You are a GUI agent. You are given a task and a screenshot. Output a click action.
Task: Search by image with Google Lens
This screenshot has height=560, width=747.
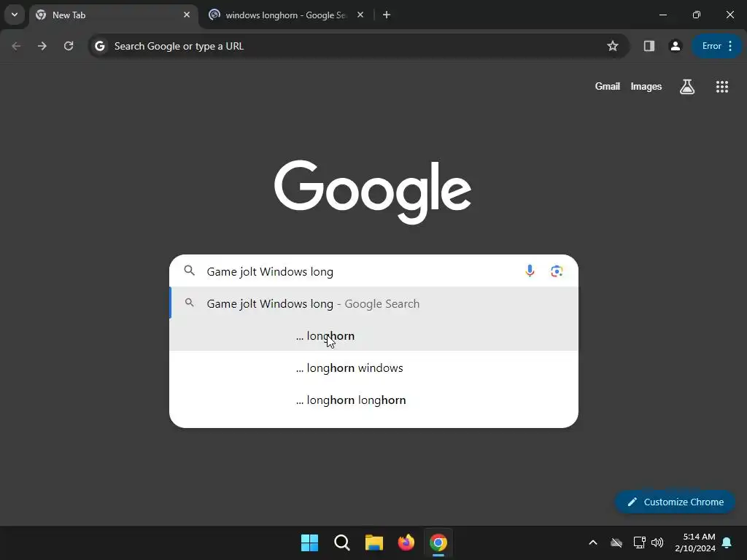click(x=557, y=271)
